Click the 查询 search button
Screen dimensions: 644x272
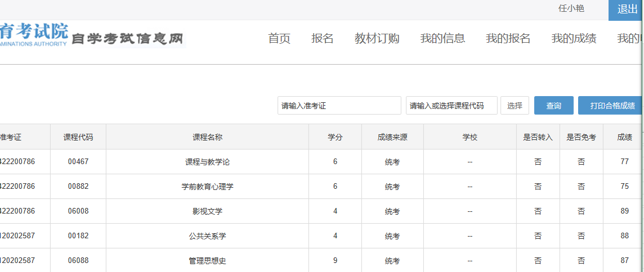click(553, 106)
